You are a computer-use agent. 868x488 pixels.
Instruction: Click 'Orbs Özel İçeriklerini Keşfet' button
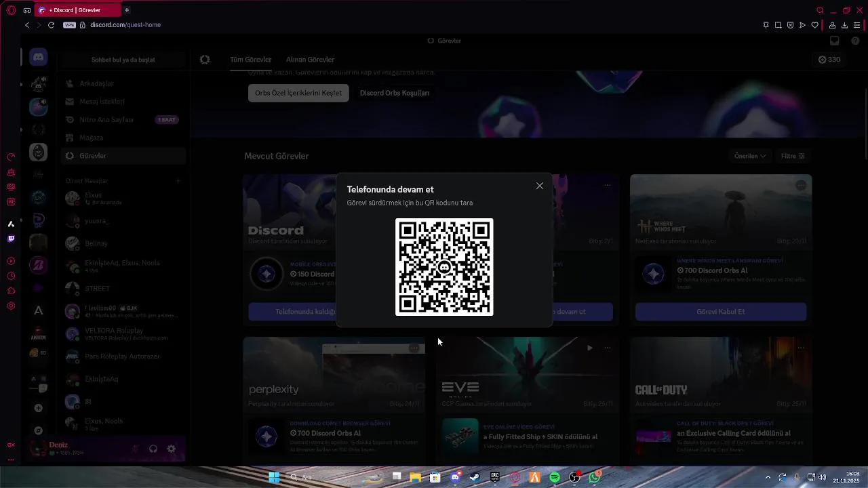click(x=298, y=93)
